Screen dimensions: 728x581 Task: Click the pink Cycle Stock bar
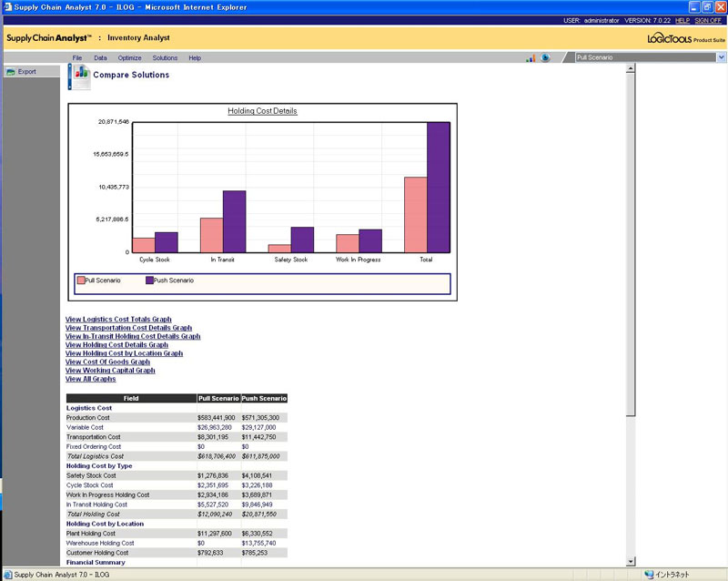click(144, 245)
